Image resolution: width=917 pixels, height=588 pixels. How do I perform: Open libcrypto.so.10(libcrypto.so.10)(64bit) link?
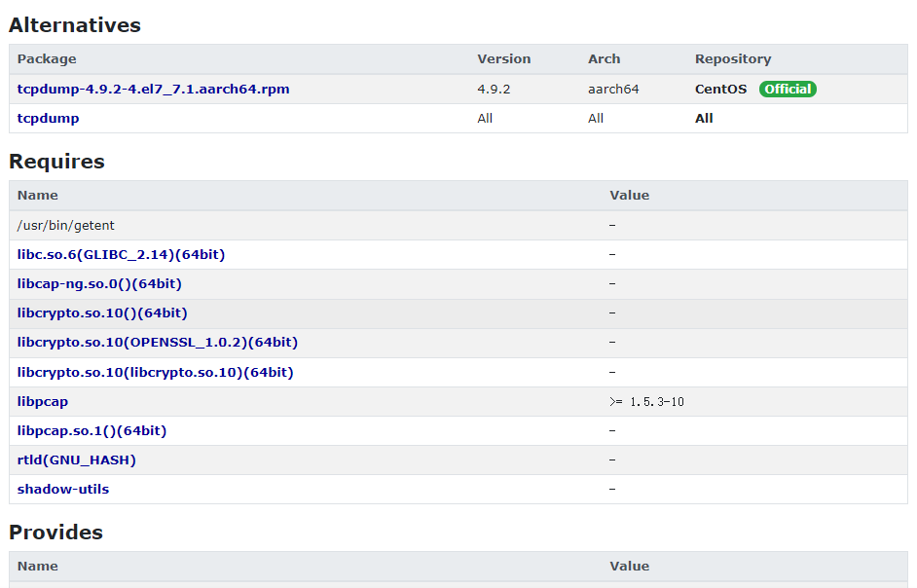pos(155,372)
